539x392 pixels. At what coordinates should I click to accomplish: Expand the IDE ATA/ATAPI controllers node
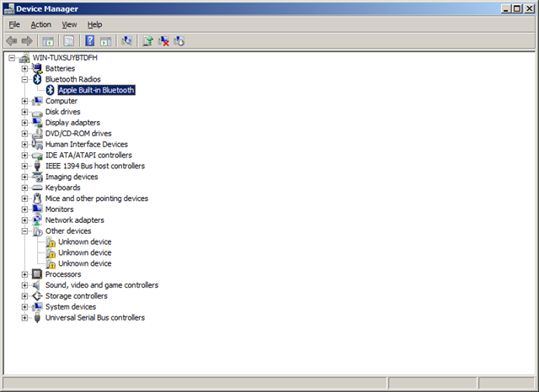tap(24, 155)
